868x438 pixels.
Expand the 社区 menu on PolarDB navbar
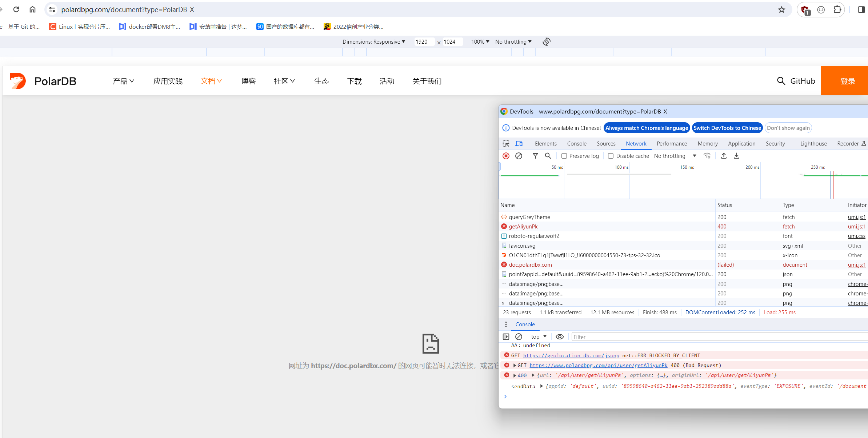point(284,81)
